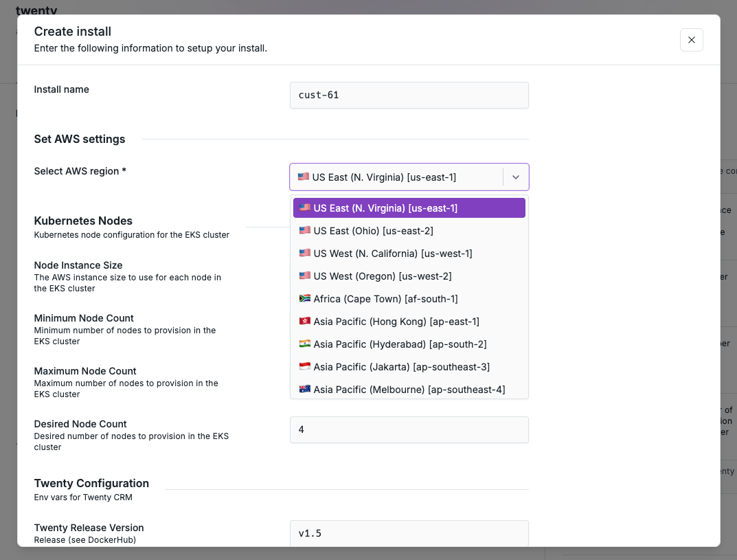This screenshot has height=560, width=737.
Task: Click the Install name field showing cust-61
Action: tap(409, 95)
